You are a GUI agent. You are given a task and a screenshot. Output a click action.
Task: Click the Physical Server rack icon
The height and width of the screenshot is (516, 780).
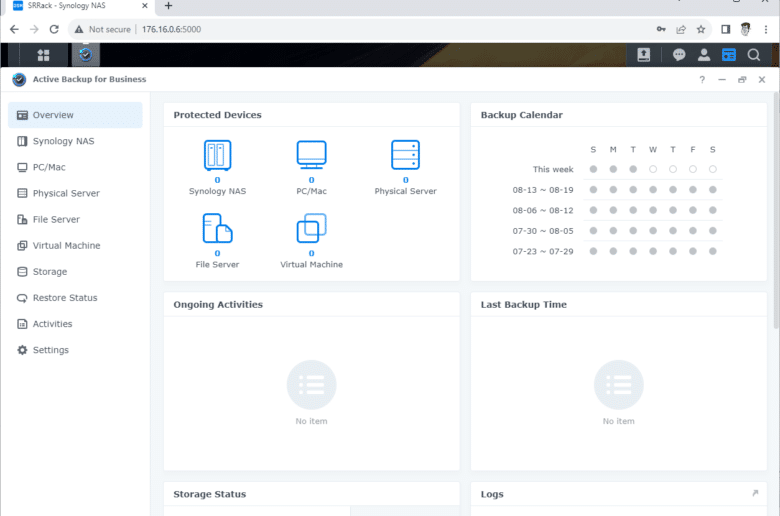click(x=405, y=155)
